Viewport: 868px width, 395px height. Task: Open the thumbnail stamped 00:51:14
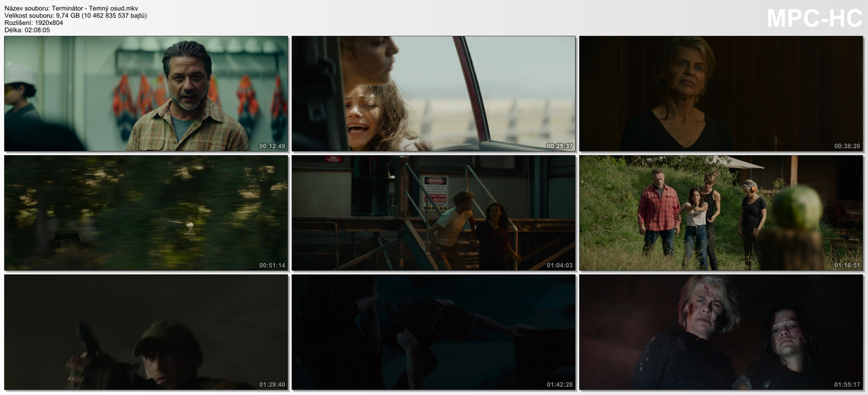point(146,213)
